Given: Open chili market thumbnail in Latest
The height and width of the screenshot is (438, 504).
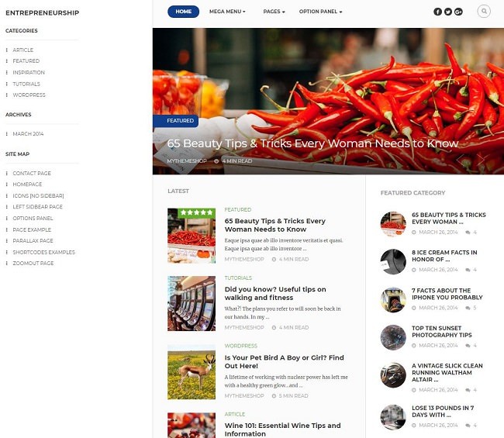Looking at the screenshot, I should point(192,236).
